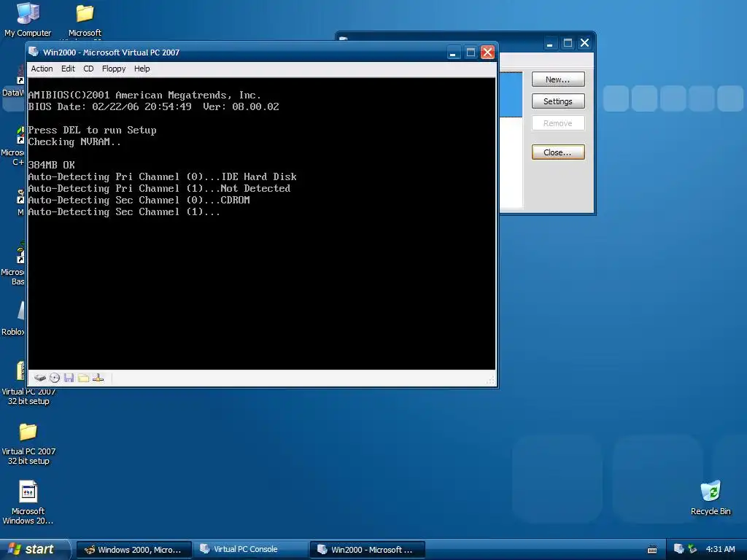Click the shared folders status icon
This screenshot has height=560, width=747.
pos(83,378)
